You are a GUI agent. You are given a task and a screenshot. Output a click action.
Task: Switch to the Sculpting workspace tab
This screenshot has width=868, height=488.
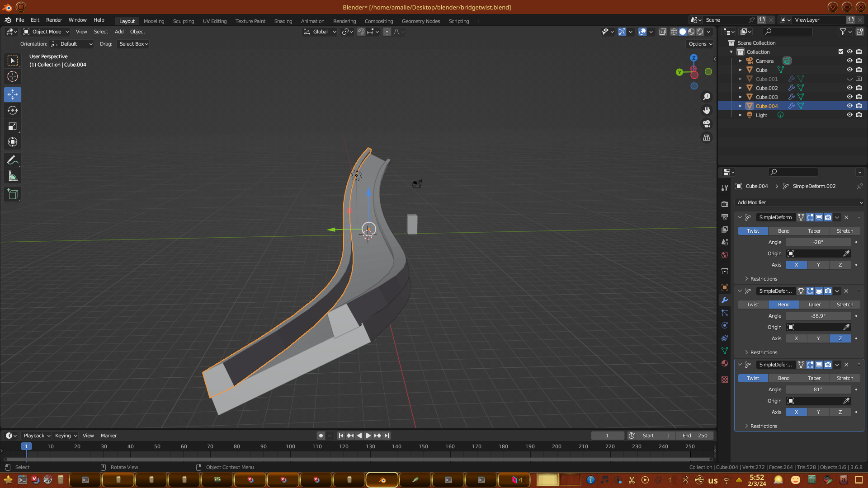(183, 21)
